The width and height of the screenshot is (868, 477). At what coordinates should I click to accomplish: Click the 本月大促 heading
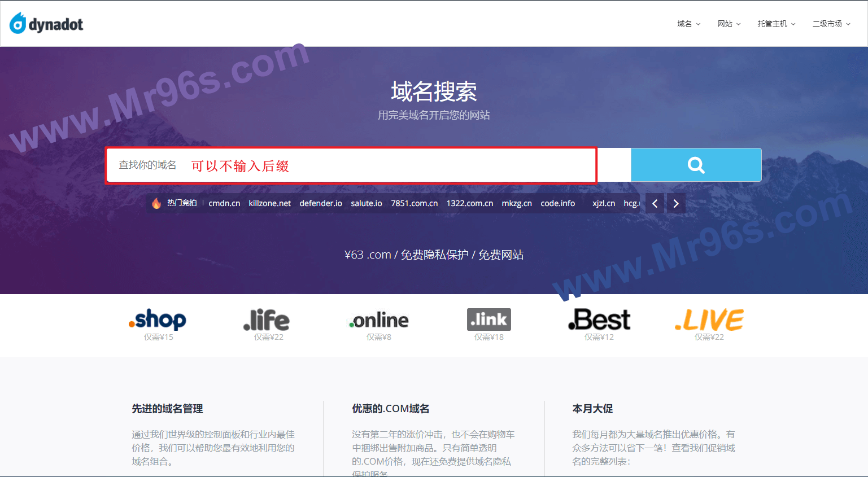click(x=592, y=409)
